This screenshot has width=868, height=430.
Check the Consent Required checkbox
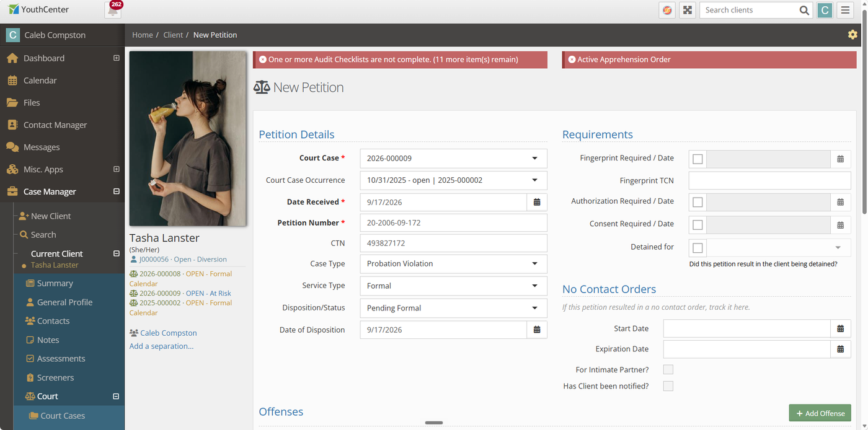pos(697,225)
